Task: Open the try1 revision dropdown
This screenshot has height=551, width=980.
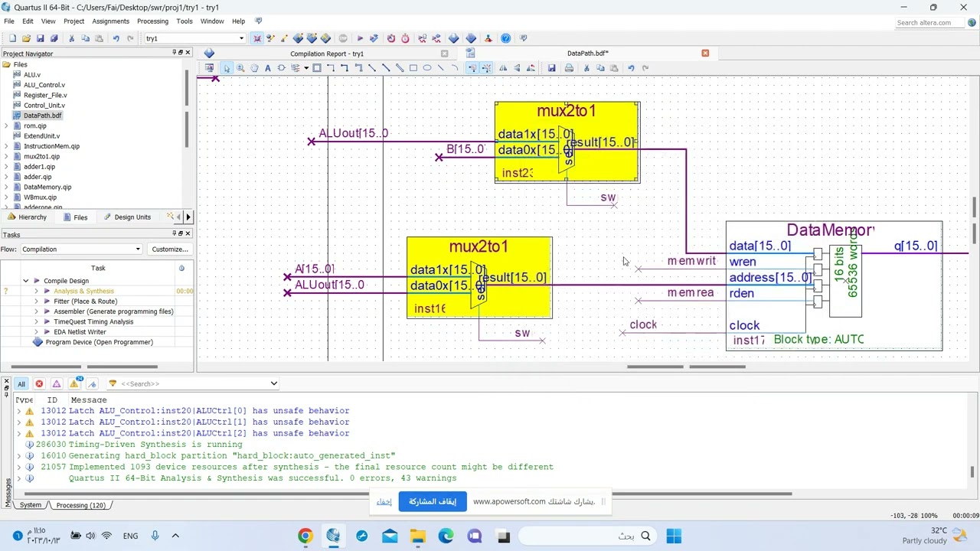Action: (241, 38)
